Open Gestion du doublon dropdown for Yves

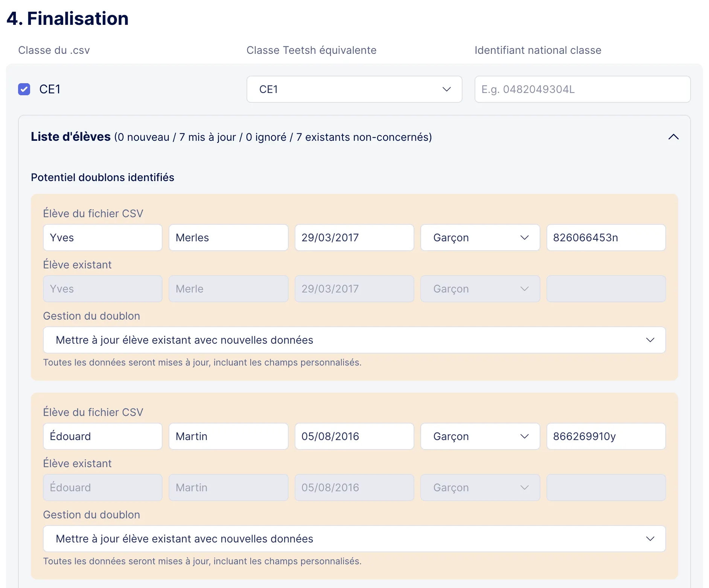coord(354,340)
